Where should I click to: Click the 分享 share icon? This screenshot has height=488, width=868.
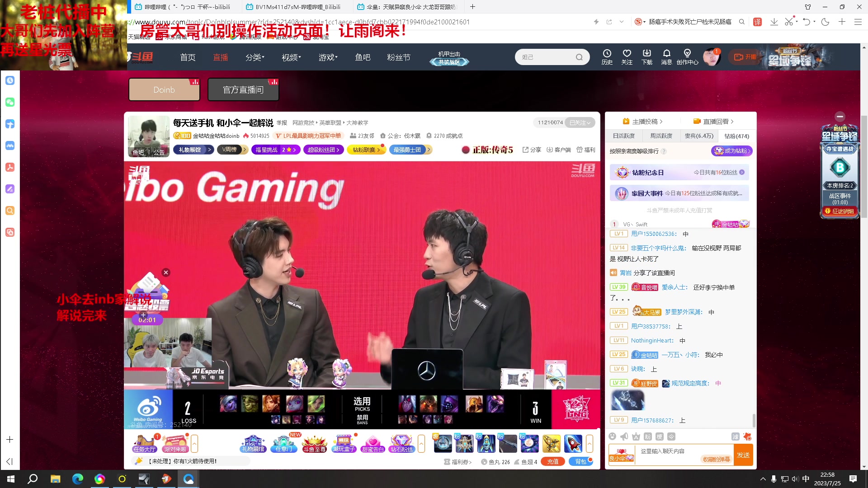532,150
